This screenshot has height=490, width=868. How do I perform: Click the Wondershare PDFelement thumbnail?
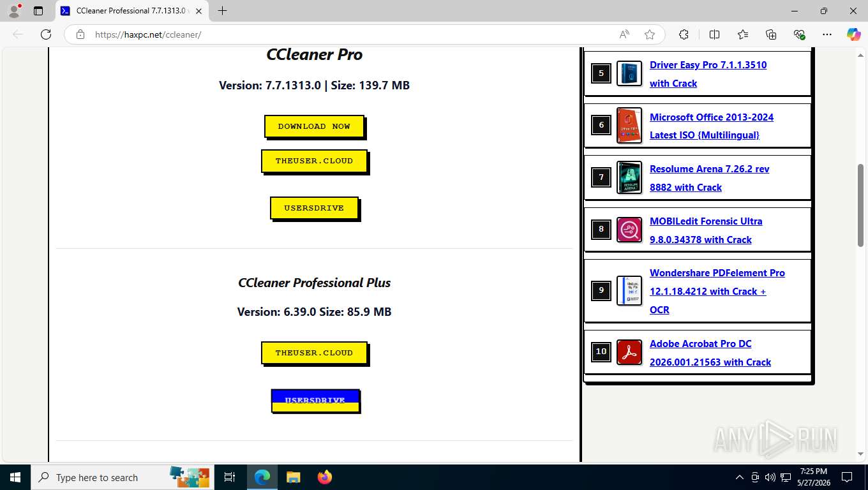coord(629,291)
